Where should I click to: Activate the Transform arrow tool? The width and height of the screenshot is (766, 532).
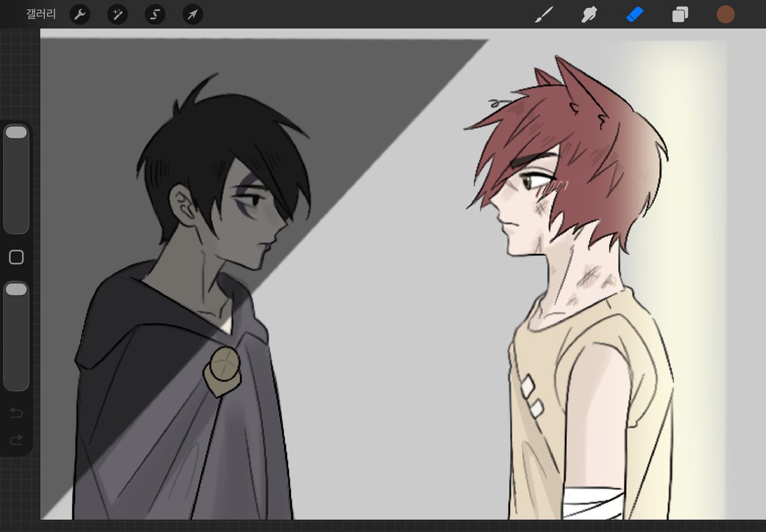click(x=193, y=14)
